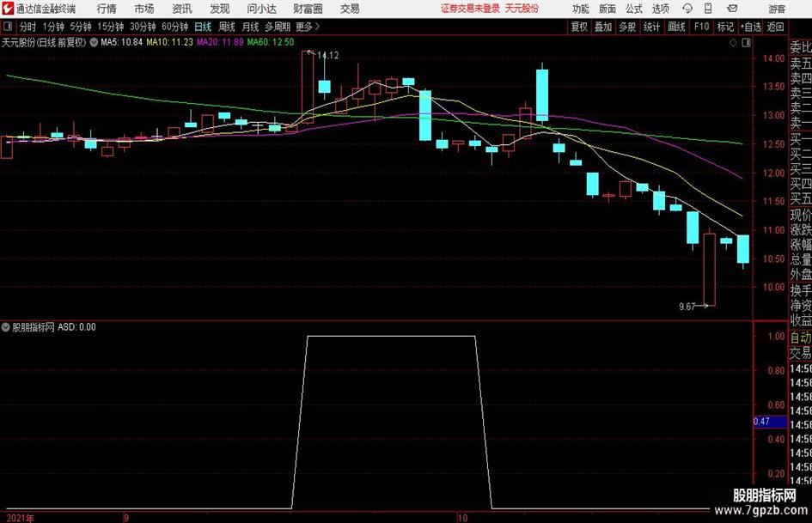Image resolution: width=812 pixels, height=523 pixels.
Task: Switch to the 周线 weekly tab
Action: [x=227, y=27]
